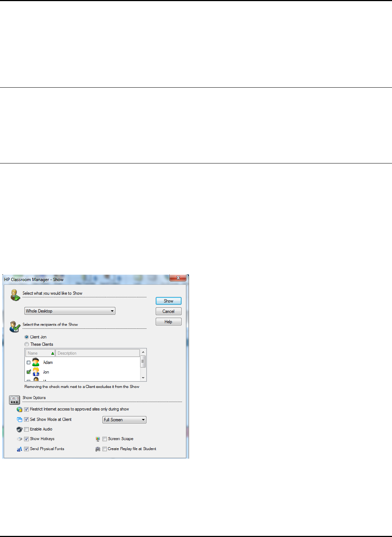The height and width of the screenshot is (537, 392).
Task: Open Help for the Show dialog
Action: [169, 322]
